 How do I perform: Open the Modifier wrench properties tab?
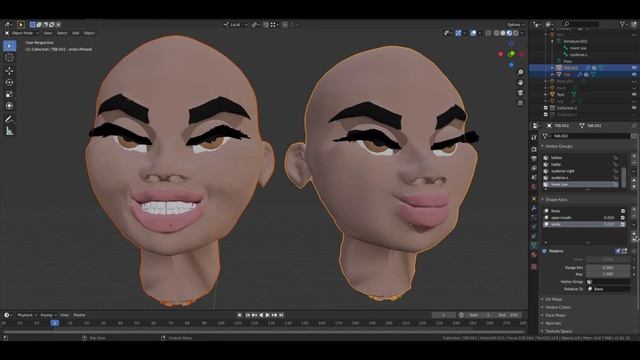pyautogui.click(x=534, y=208)
